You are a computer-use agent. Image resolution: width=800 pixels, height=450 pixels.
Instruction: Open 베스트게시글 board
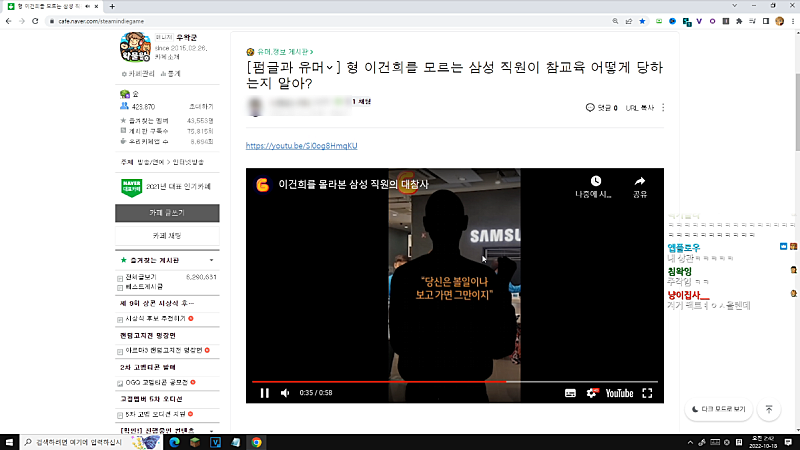[x=144, y=287]
